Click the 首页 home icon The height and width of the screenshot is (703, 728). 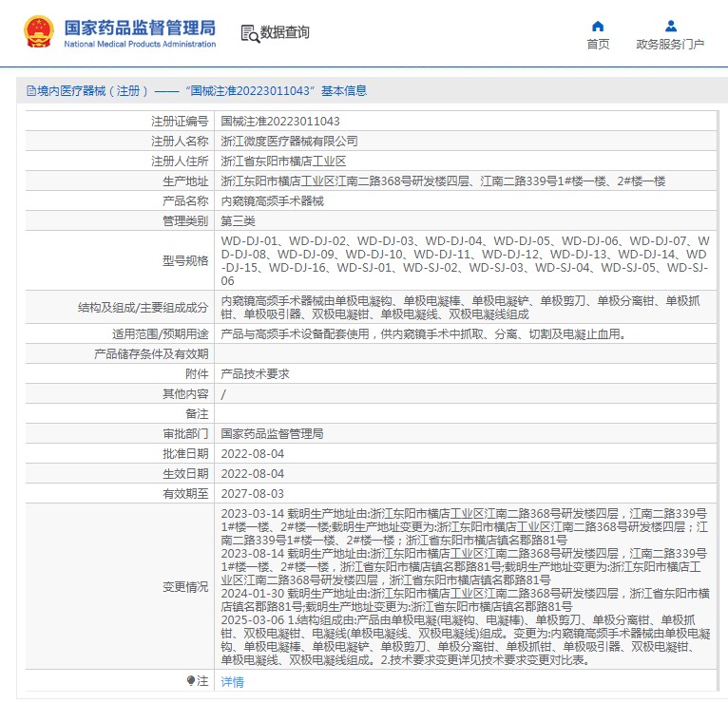tap(598, 26)
